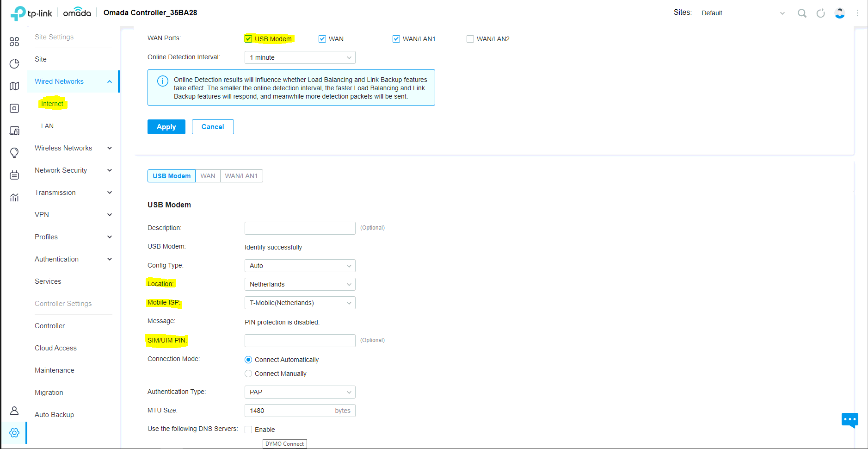
Task: Enable the WAN/LAN2 port checkbox
Action: (470, 39)
